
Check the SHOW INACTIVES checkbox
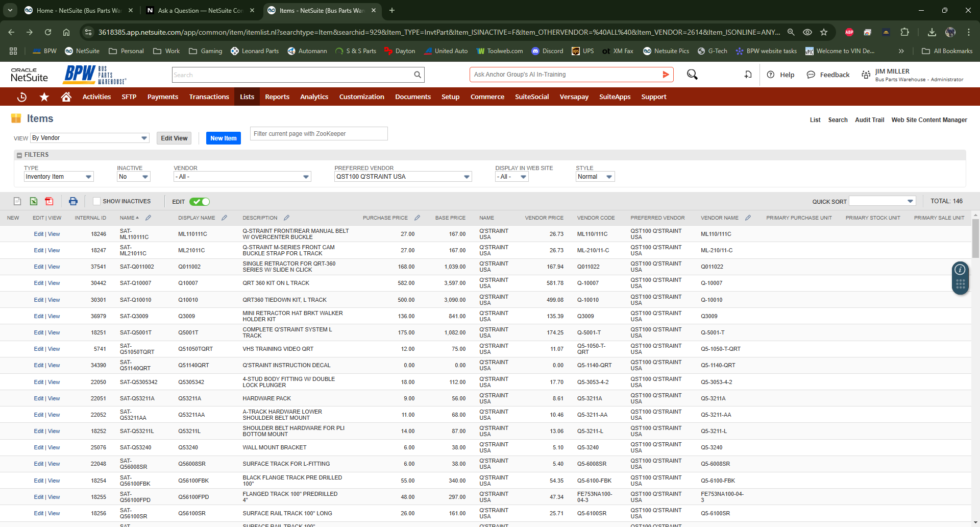(96, 201)
